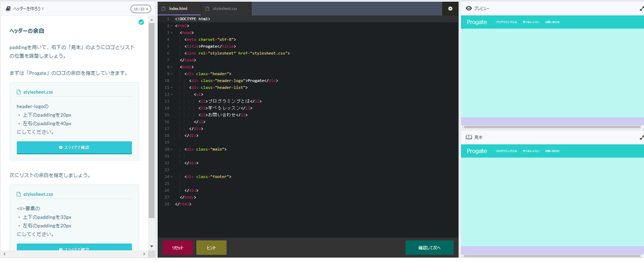Click the ヘッダーの余白 heading
644x262 pixels.
[26, 31]
